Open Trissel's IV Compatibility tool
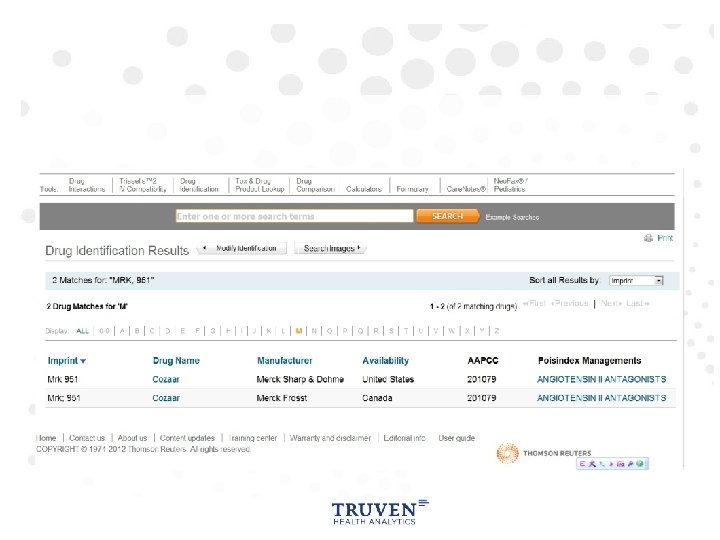The image size is (720, 540). 142,185
